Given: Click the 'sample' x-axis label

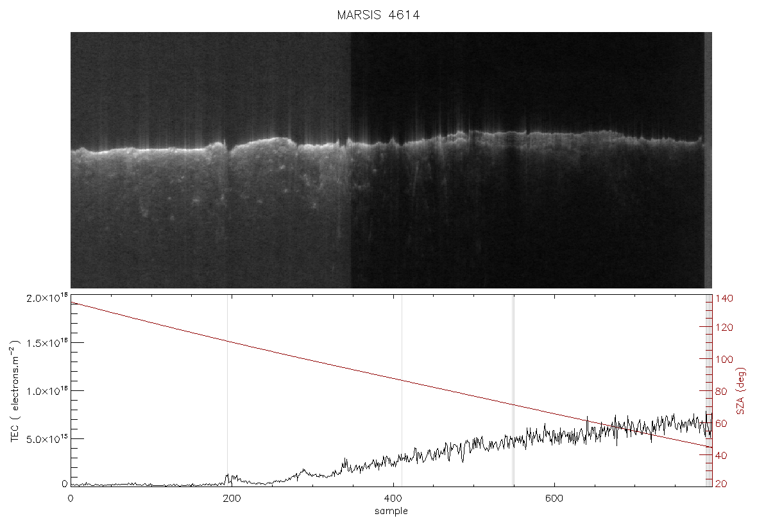Looking at the screenshot, I should [391, 511].
